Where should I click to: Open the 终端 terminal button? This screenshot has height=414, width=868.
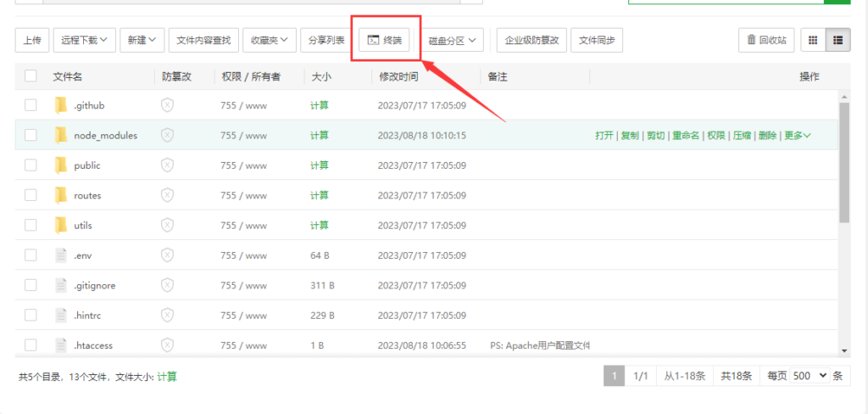[384, 40]
